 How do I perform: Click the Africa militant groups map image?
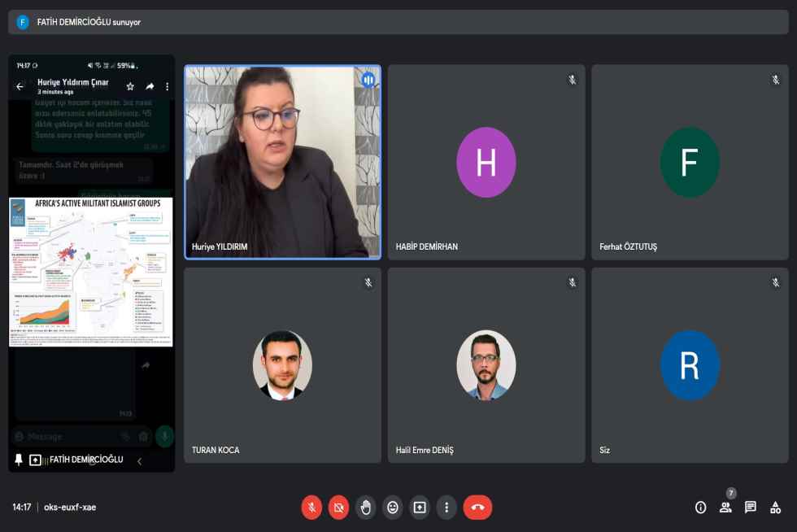pyautogui.click(x=91, y=272)
